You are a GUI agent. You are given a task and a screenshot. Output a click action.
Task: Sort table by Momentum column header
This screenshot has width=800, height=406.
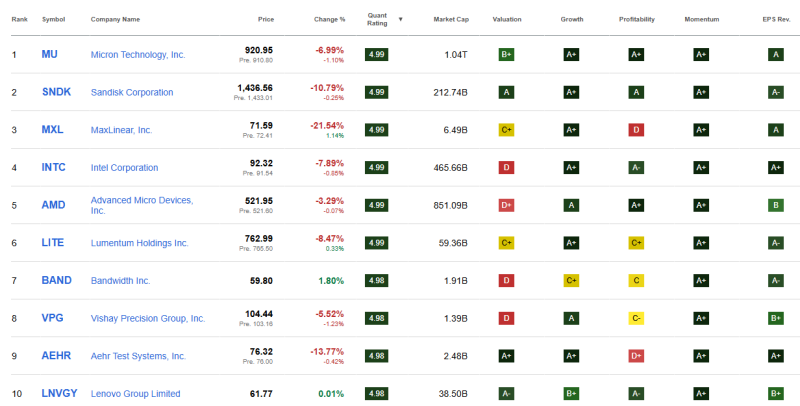coord(702,19)
